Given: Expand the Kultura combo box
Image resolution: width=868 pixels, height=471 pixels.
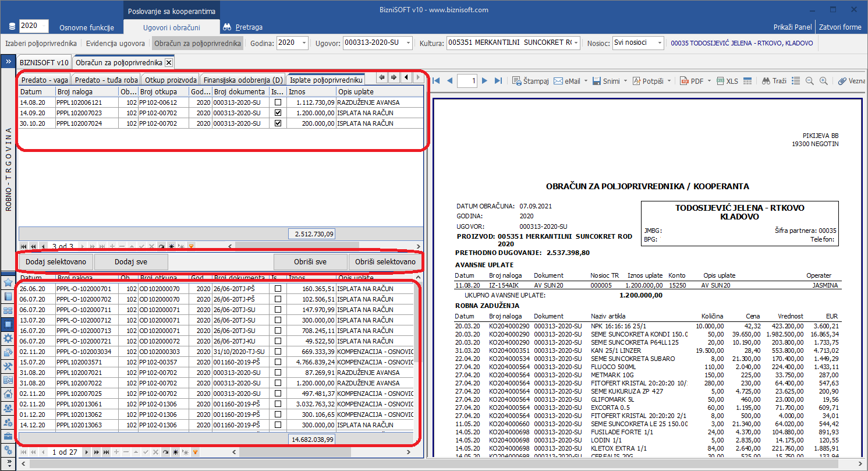Looking at the screenshot, I should pyautogui.click(x=576, y=43).
